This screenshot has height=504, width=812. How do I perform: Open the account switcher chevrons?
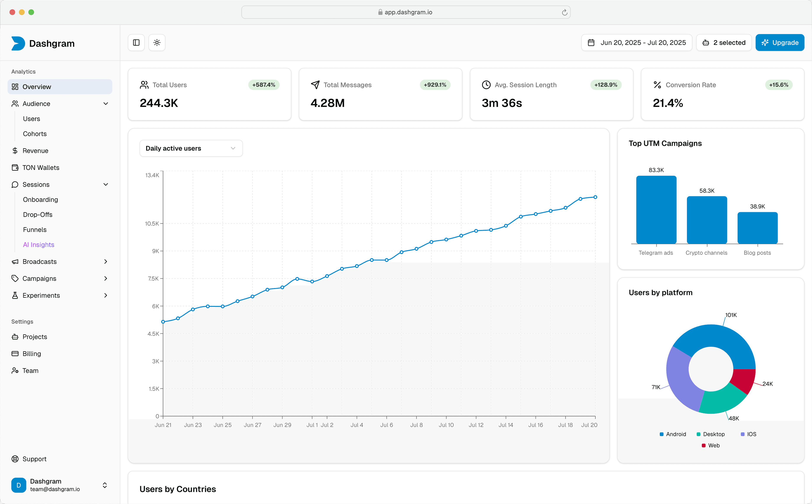coord(105,485)
